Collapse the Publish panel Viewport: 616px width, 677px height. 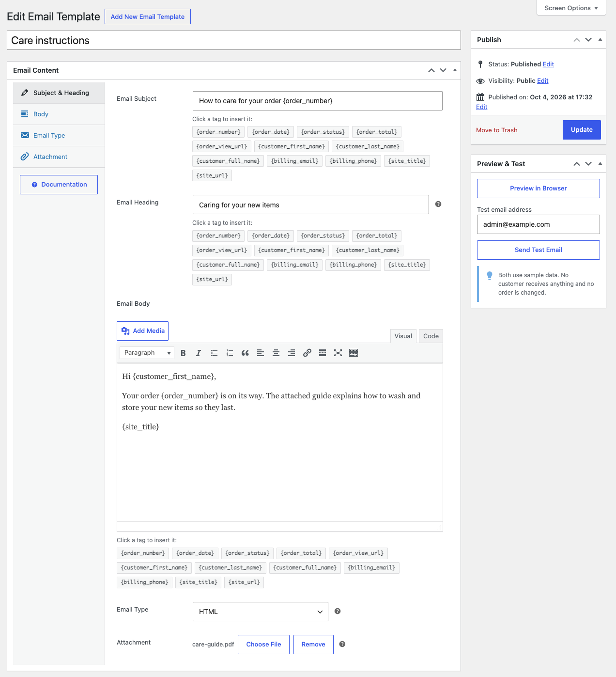600,40
